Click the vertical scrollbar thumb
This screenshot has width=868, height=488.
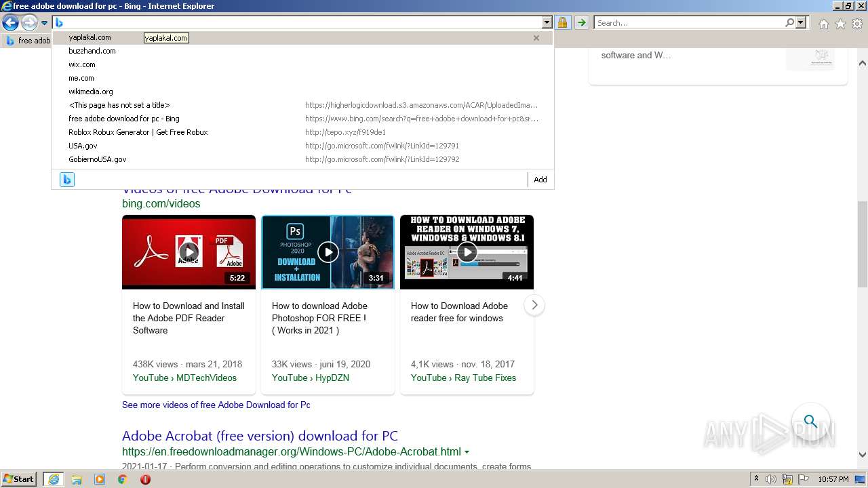(863, 245)
